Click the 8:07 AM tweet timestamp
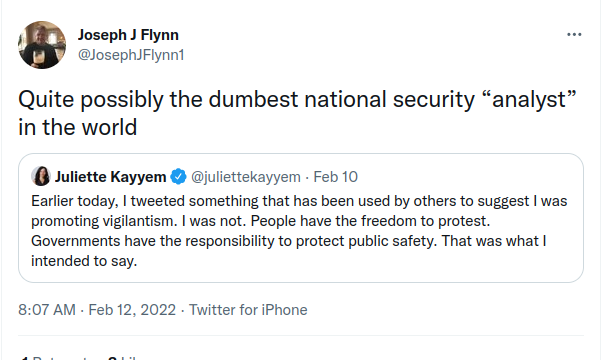This screenshot has height=360, width=616. click(47, 310)
